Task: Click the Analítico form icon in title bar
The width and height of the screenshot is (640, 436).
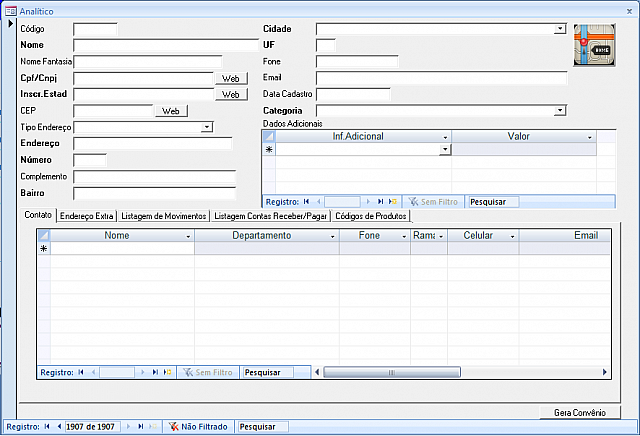Action: pos(11,11)
